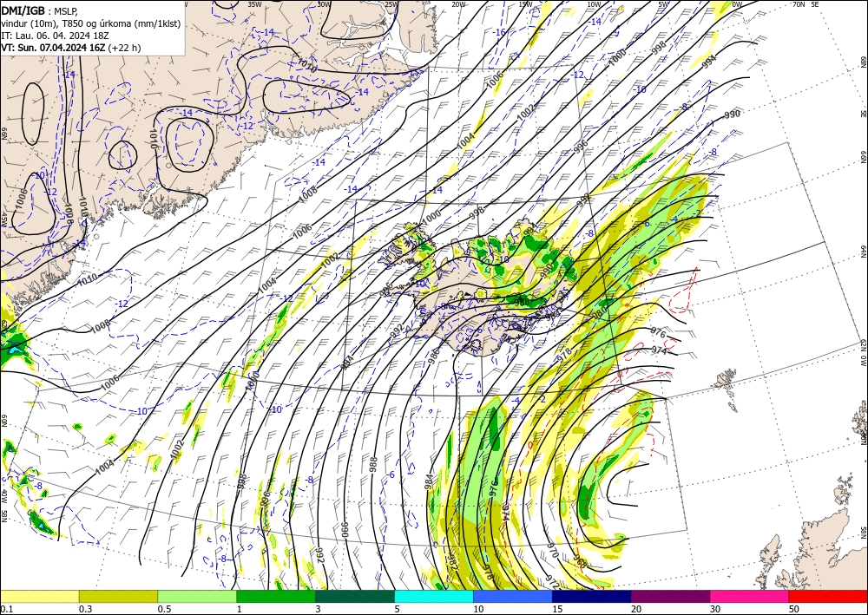Click the '20W' longitude label

click(458, 4)
